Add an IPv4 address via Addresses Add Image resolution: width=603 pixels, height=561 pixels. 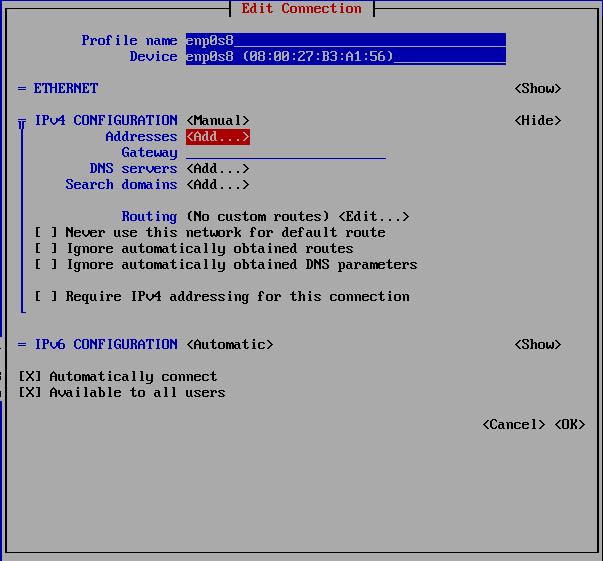[x=218, y=137]
